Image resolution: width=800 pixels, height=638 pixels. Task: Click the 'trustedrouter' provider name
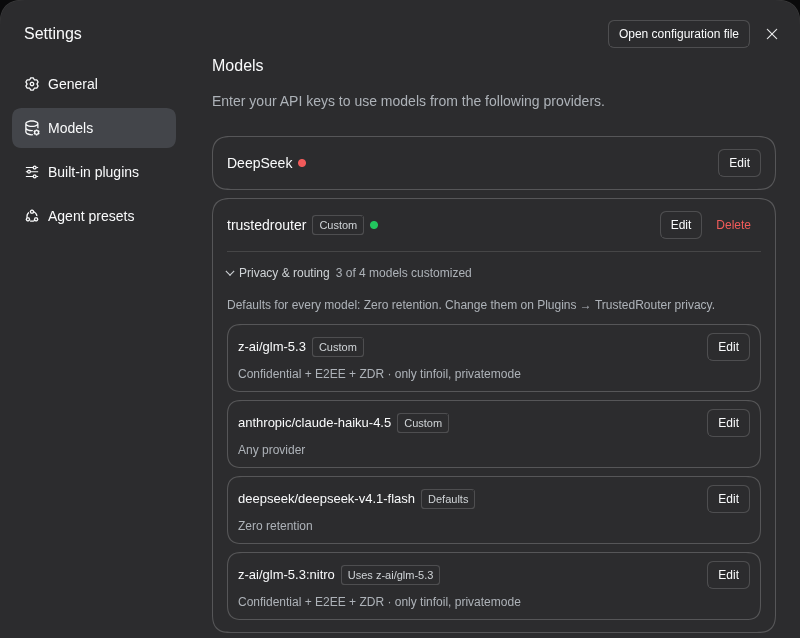coord(266,225)
